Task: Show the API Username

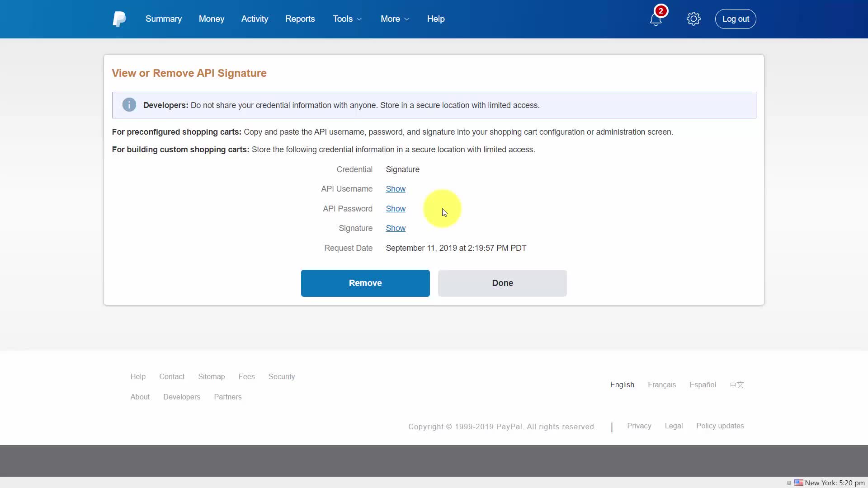Action: 396,189
